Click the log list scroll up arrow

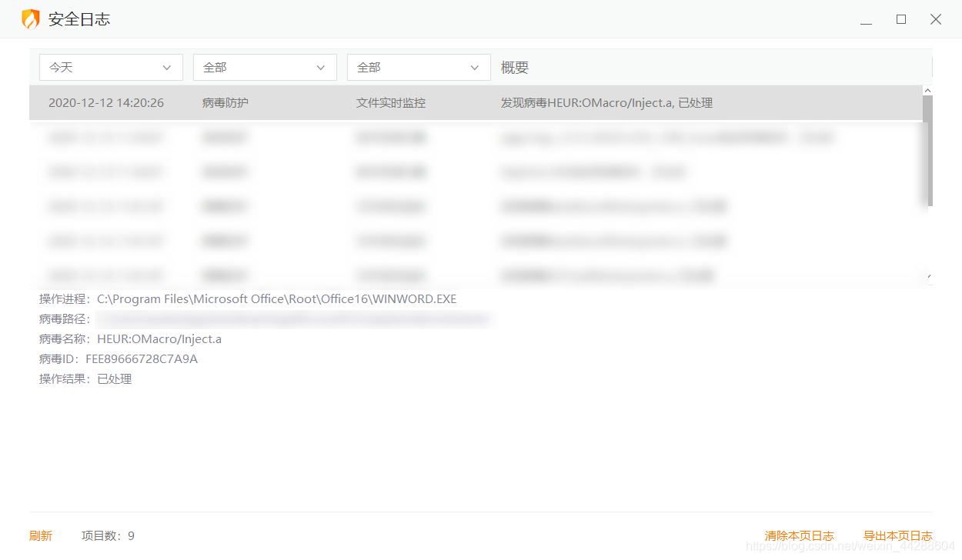tap(927, 90)
